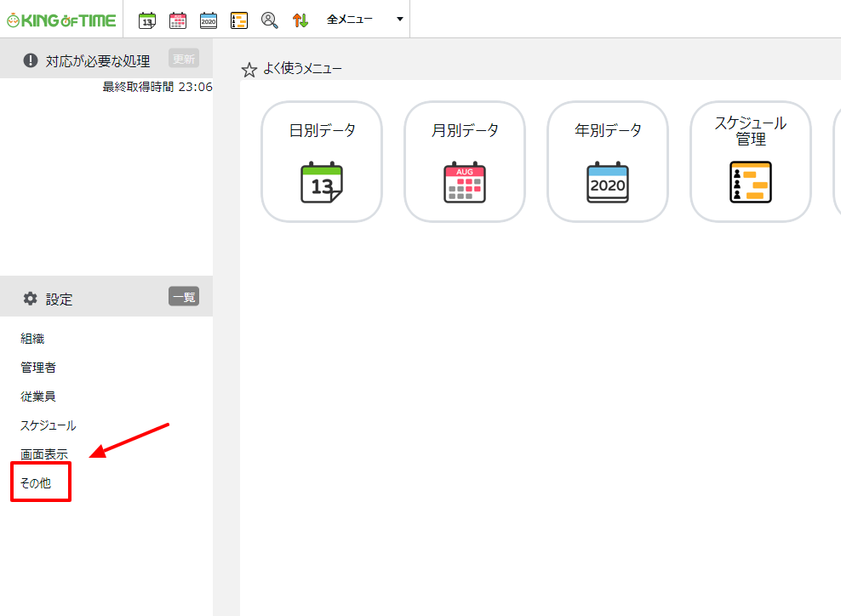Open the 年別データ card
Viewport: 841px width, 616px height.
coord(608,162)
